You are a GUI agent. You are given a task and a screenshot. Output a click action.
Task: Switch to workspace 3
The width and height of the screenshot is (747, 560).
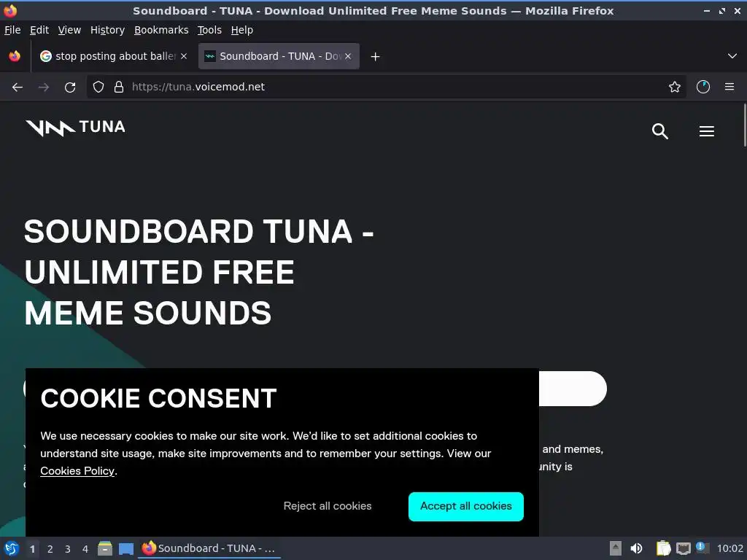pos(68,549)
